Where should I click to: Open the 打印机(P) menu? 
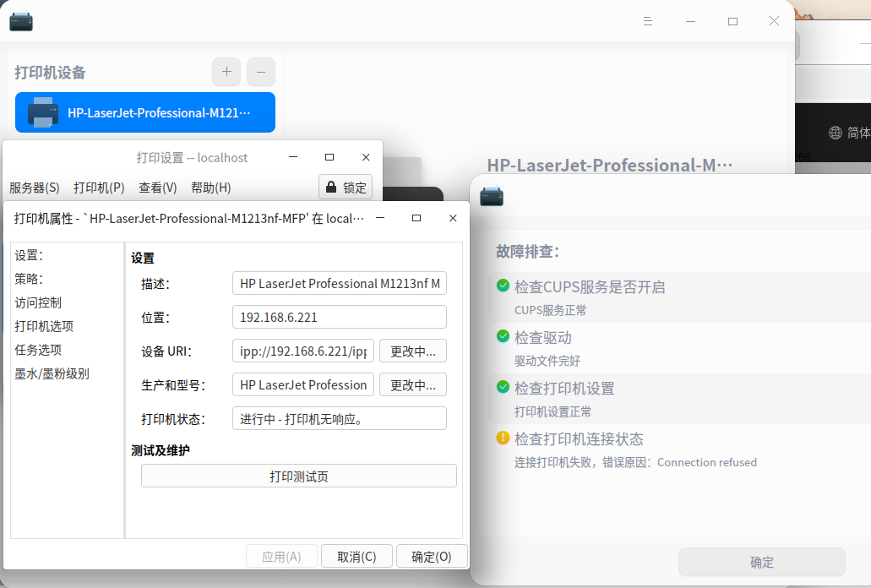click(x=99, y=188)
